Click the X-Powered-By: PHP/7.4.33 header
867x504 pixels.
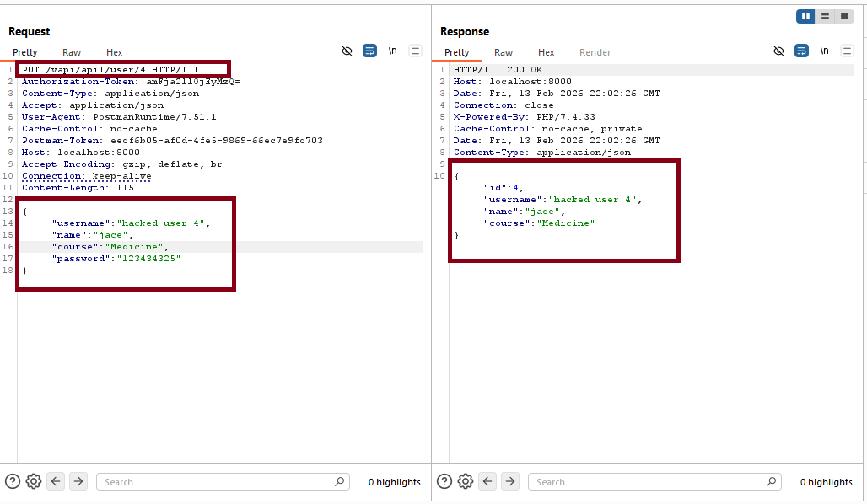pos(525,116)
